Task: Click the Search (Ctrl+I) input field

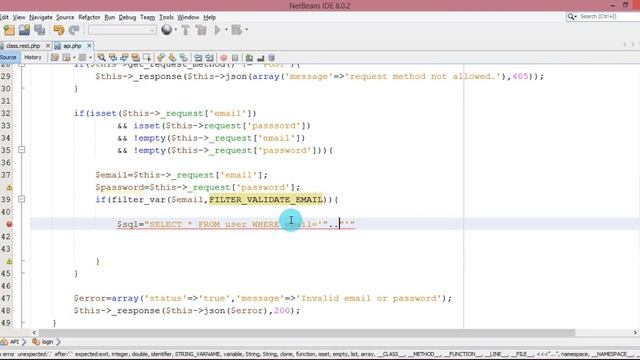Action: coord(609,16)
